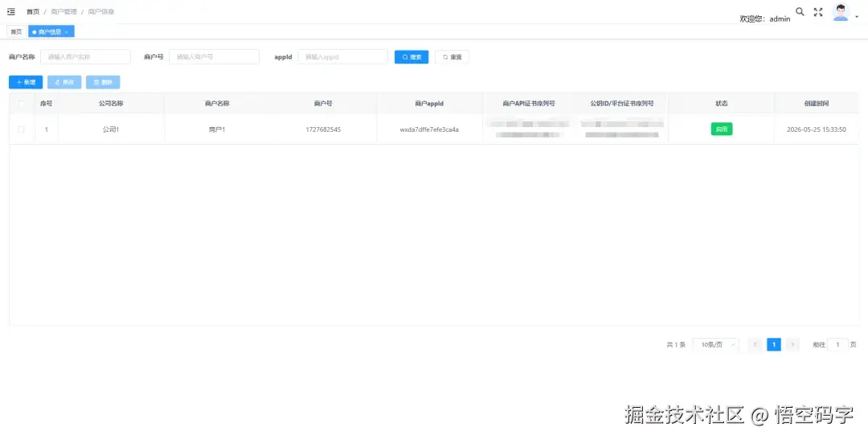This screenshot has height=440, width=868.
Task: Click the 删除 delete button
Action: pyautogui.click(x=103, y=82)
